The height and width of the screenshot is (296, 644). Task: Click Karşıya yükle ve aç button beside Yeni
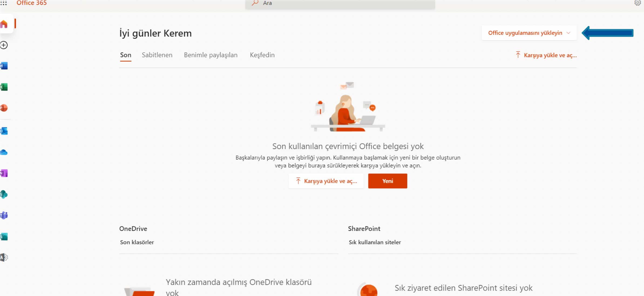pos(326,181)
